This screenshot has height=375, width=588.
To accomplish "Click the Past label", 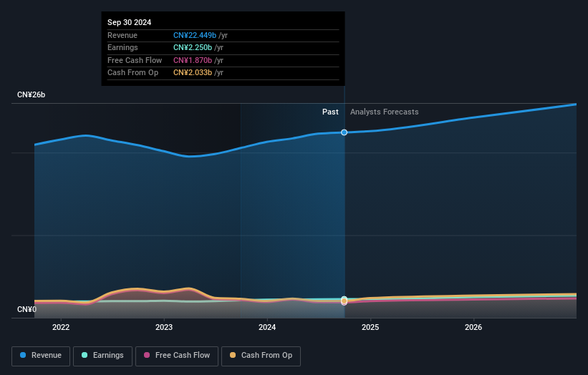I will (330, 112).
